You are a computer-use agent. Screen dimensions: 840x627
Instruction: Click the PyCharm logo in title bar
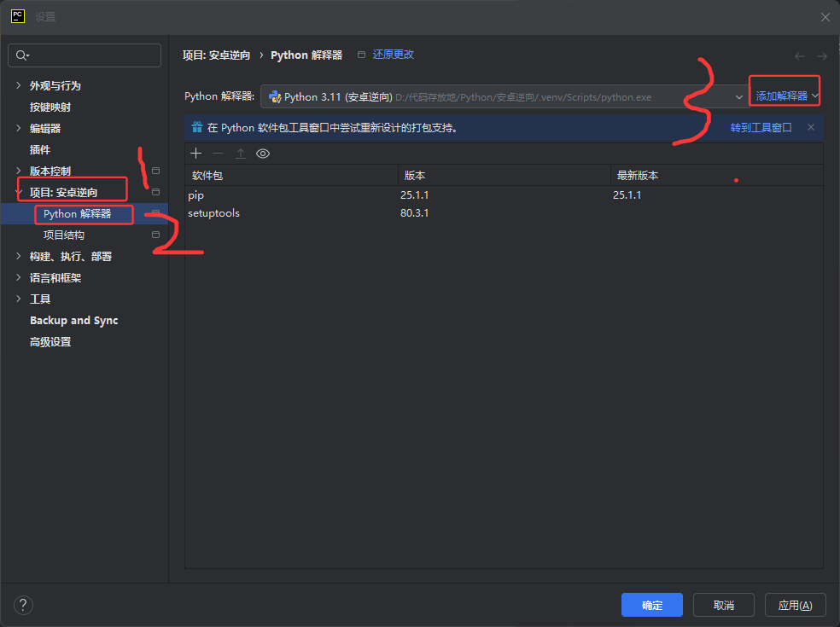tap(18, 16)
